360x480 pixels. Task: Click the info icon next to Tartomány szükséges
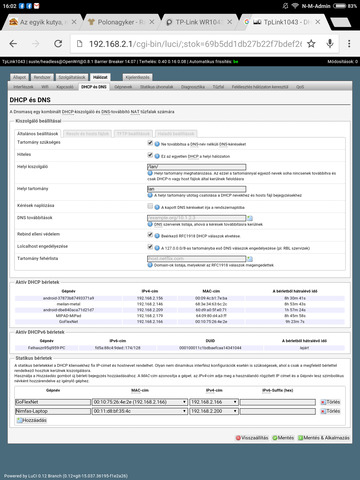[x=157, y=144]
